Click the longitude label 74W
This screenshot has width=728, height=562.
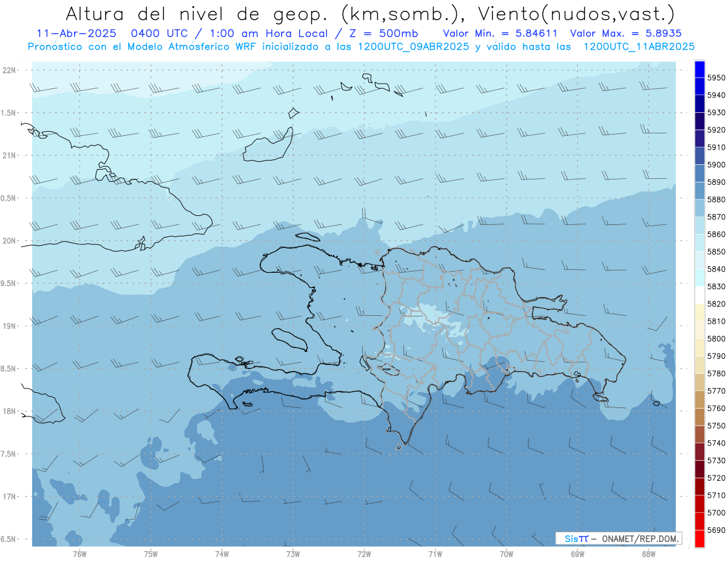pyautogui.click(x=221, y=554)
